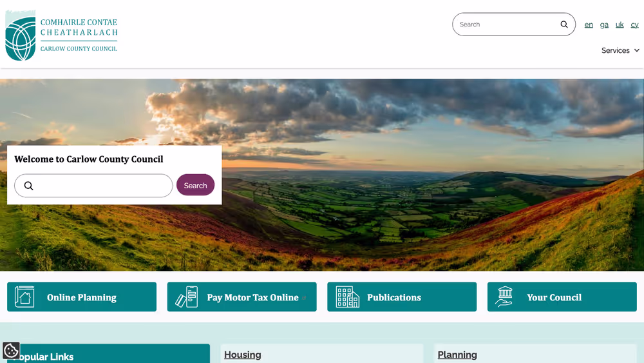Screen dimensions: 644x363
Task: Click the hero search magnifier icon
Action: coord(28,186)
